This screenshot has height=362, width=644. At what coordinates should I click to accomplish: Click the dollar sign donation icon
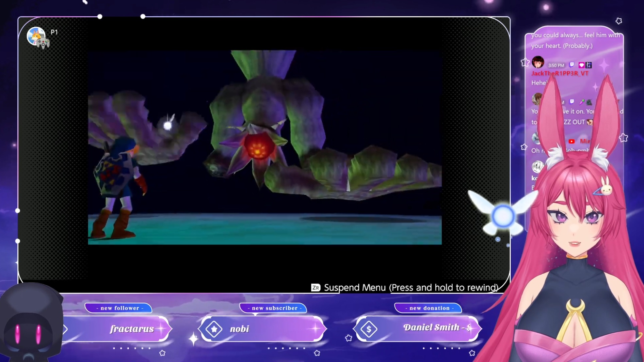click(369, 329)
